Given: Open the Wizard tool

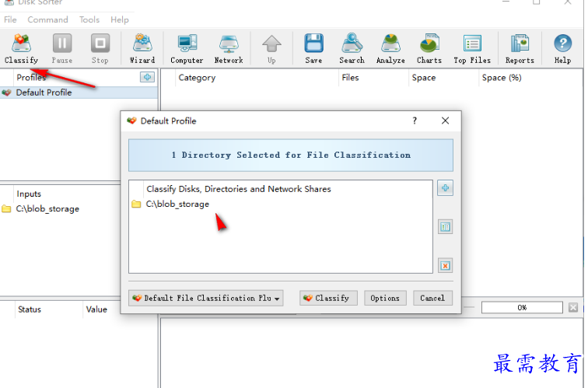Looking at the screenshot, I should click(x=142, y=49).
